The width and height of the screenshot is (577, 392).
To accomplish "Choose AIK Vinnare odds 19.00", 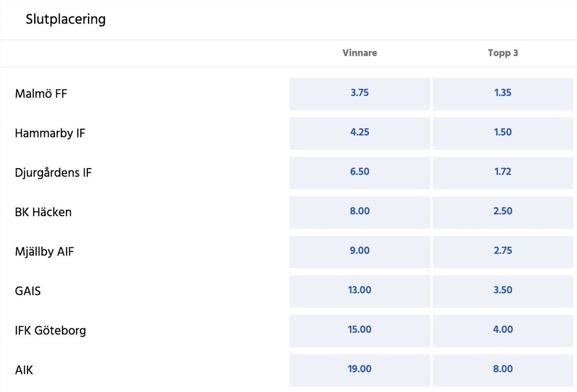I will (x=360, y=370).
